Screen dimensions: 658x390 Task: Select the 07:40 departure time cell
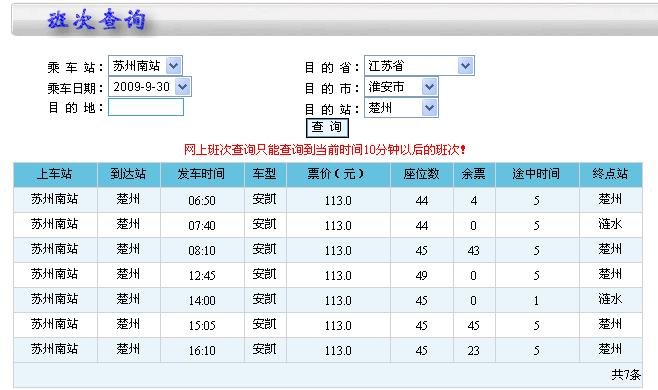coord(202,225)
